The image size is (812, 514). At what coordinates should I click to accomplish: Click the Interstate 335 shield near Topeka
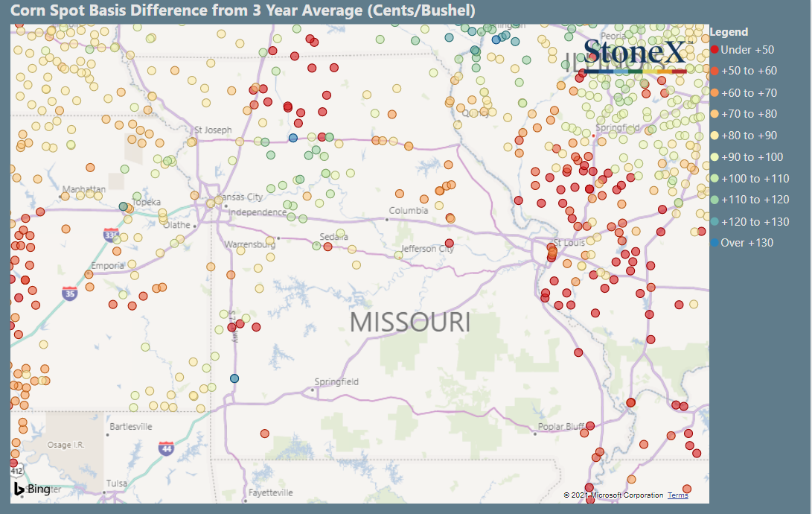[x=111, y=235]
